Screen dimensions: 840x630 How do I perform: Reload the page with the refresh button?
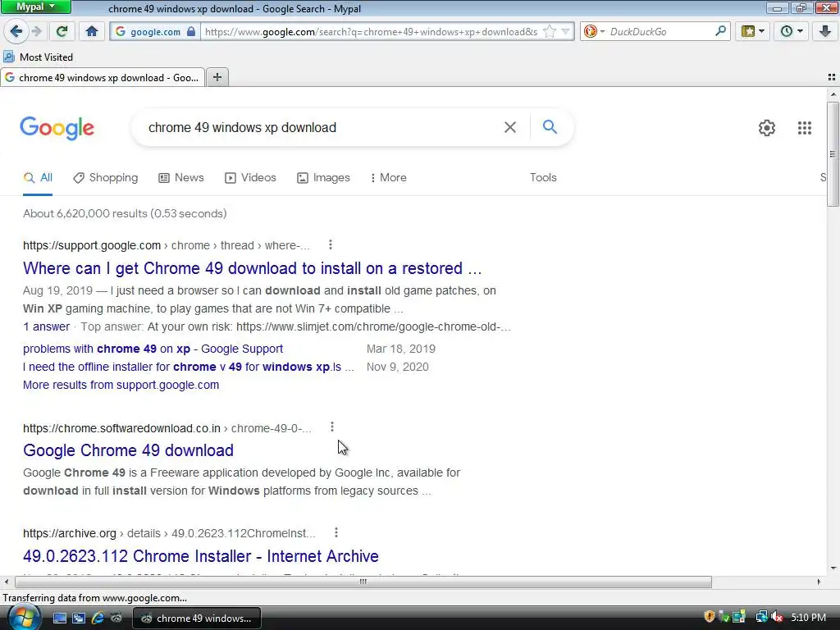pos(62,32)
